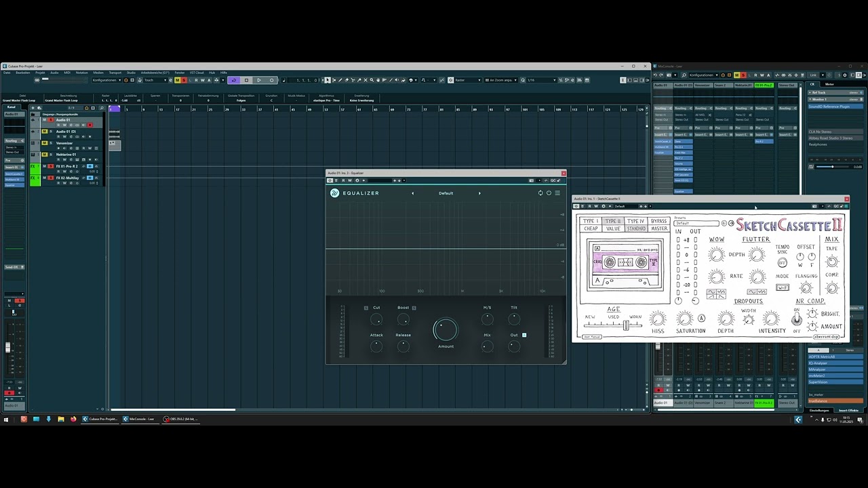Select TYPE I tape in SketchCassette
868x488 pixels.
(591, 221)
